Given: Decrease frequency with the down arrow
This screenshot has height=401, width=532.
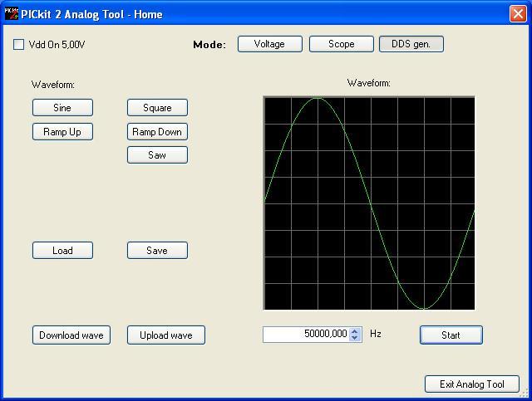Looking at the screenshot, I should (x=355, y=338).
